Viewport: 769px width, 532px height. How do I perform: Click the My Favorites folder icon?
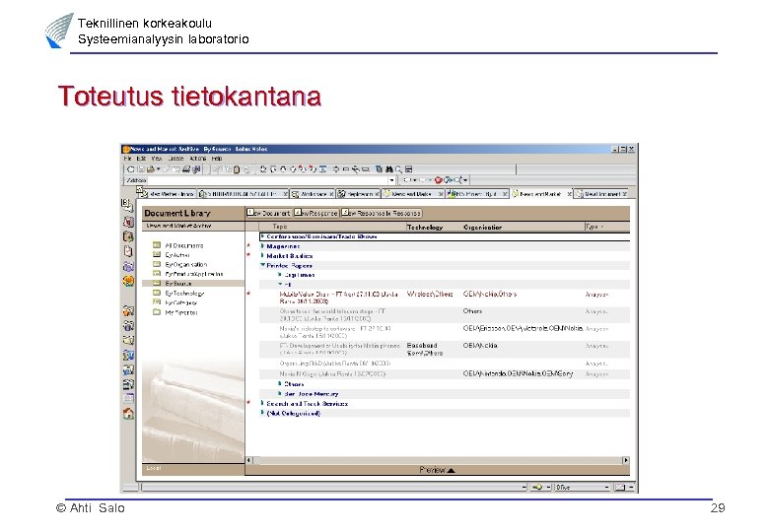point(157,312)
